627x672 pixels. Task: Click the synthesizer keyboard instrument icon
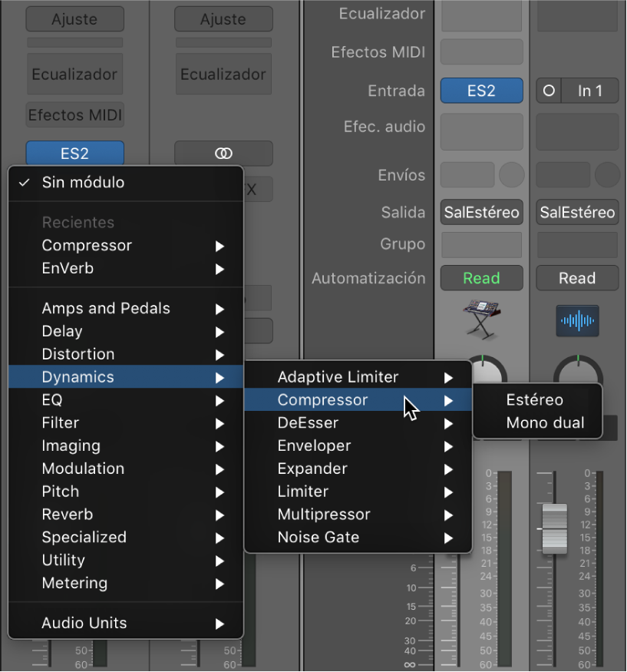coord(481,317)
